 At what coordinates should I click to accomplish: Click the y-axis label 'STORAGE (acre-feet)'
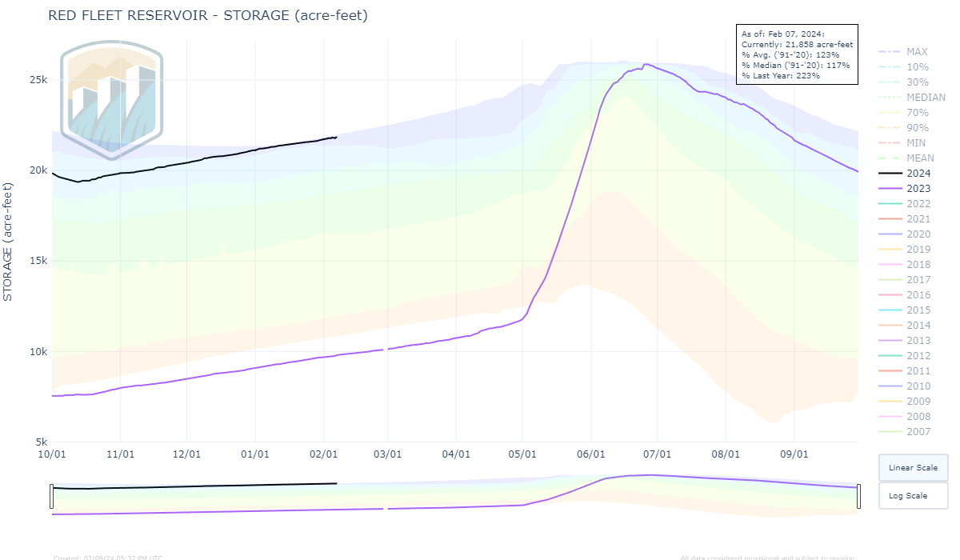click(x=8, y=242)
